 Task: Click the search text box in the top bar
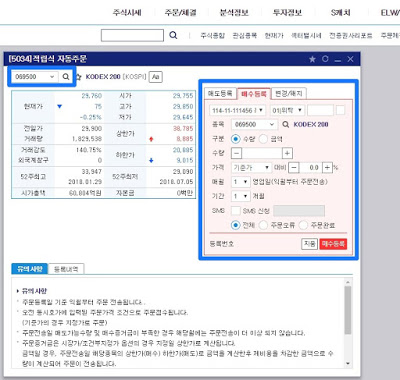coord(132,35)
